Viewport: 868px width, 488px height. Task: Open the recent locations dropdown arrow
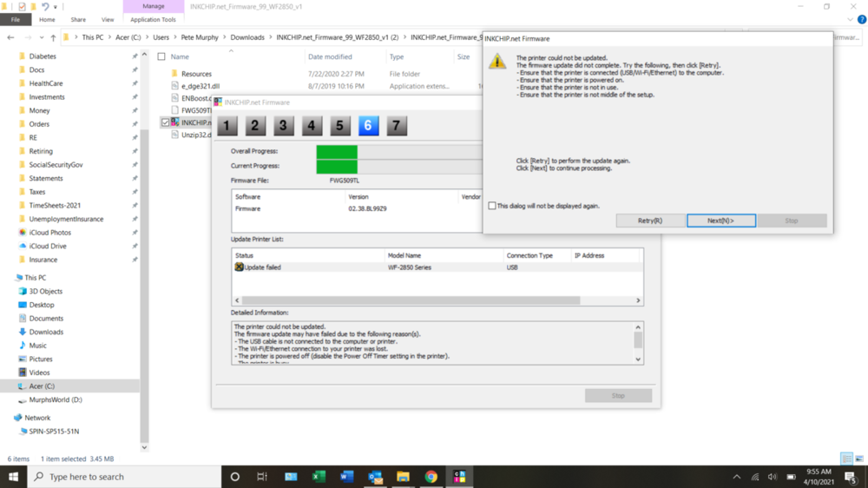pos(40,38)
